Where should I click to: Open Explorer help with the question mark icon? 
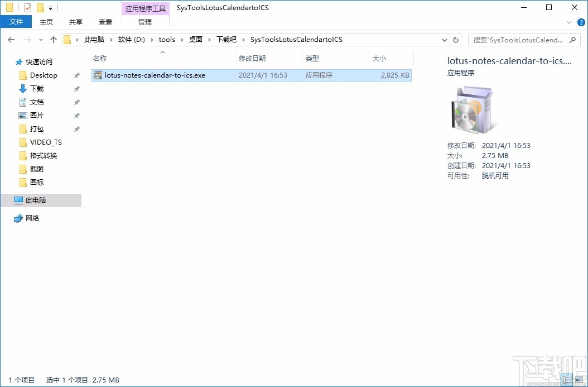tap(582, 22)
